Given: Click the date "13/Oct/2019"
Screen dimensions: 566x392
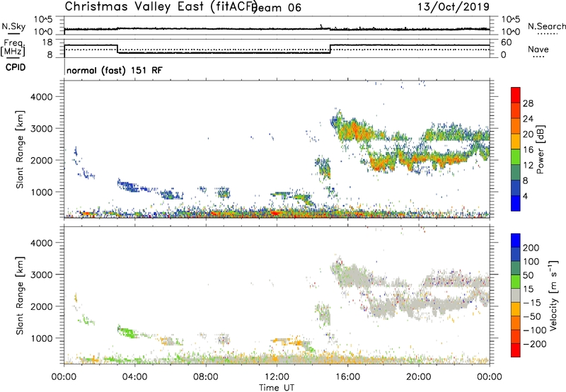Looking at the screenshot, I should (454, 7).
